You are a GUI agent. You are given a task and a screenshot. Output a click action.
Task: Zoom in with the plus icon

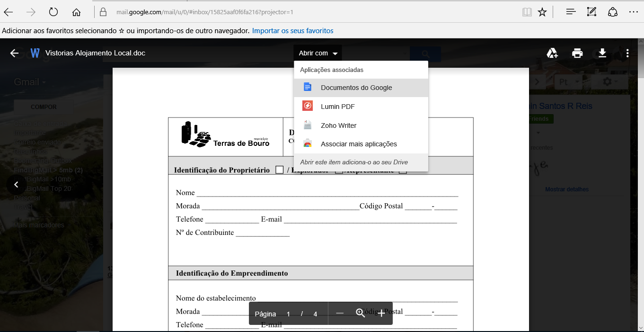(381, 313)
